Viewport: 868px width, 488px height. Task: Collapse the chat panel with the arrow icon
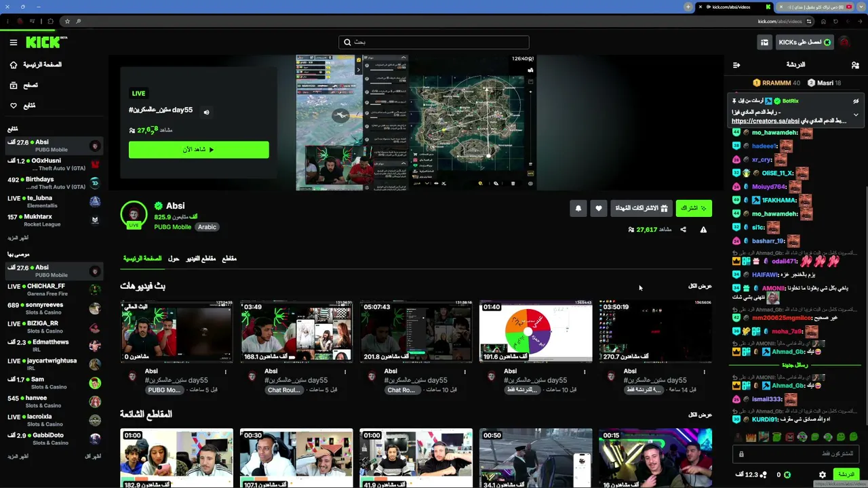(736, 65)
